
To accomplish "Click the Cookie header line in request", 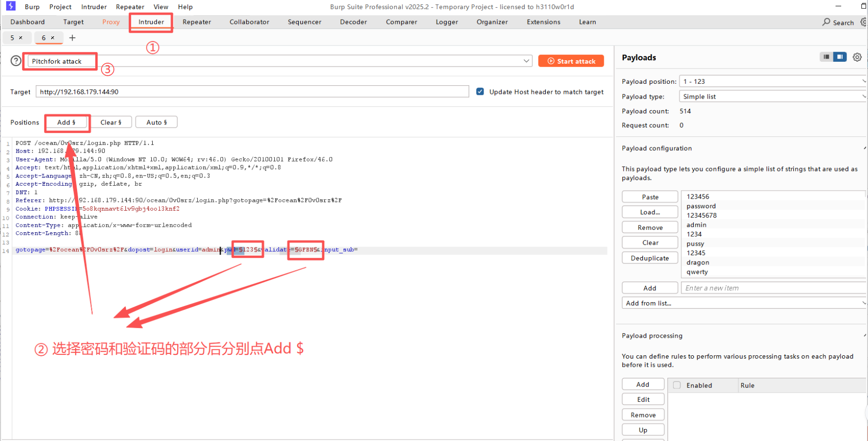I will pos(97,209).
